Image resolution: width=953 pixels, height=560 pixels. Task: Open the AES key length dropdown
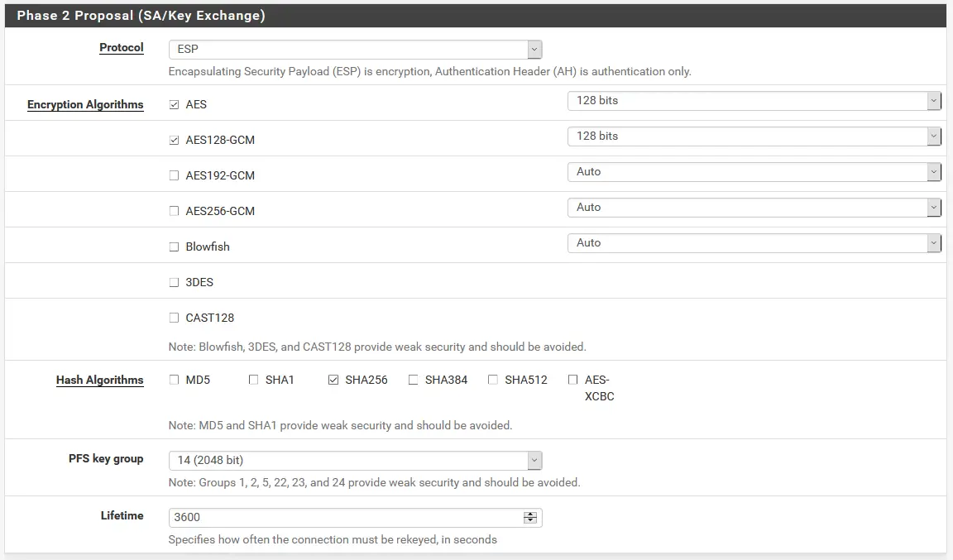754,101
